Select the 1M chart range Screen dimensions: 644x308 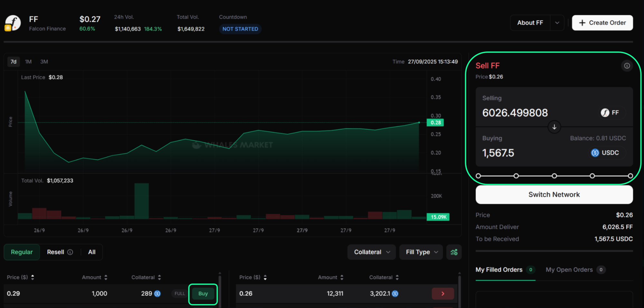28,62
